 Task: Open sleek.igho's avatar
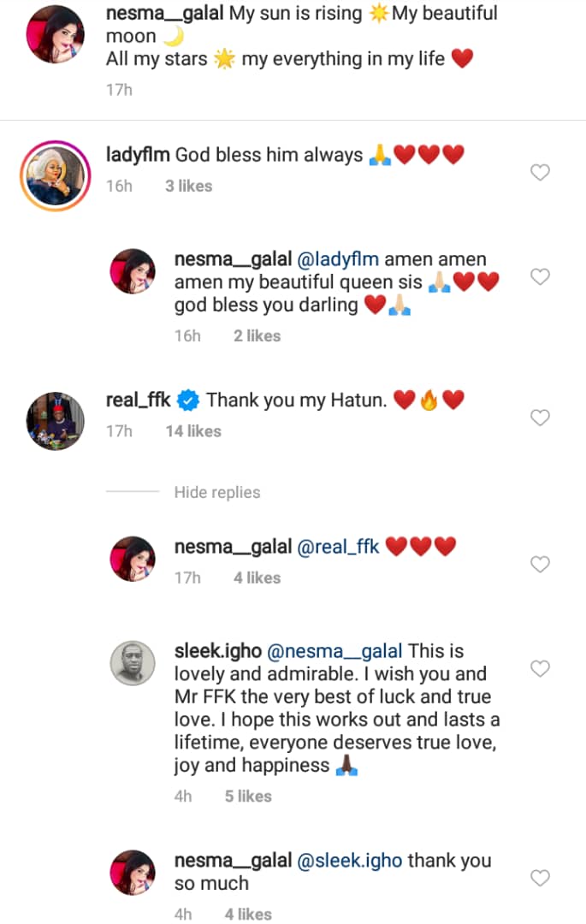(x=133, y=664)
